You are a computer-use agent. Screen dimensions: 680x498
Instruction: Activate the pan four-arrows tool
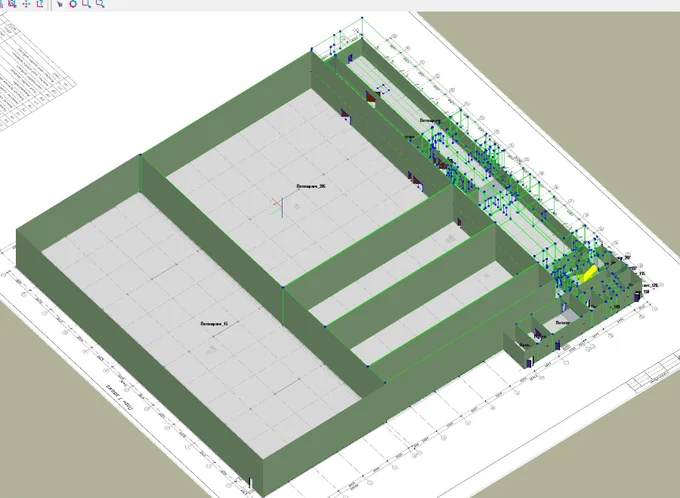point(26,4)
